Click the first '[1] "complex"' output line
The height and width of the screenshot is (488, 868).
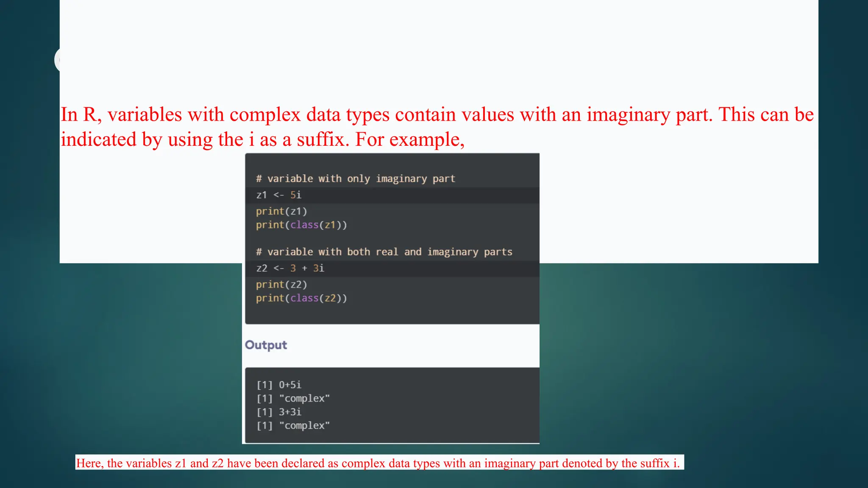point(293,398)
